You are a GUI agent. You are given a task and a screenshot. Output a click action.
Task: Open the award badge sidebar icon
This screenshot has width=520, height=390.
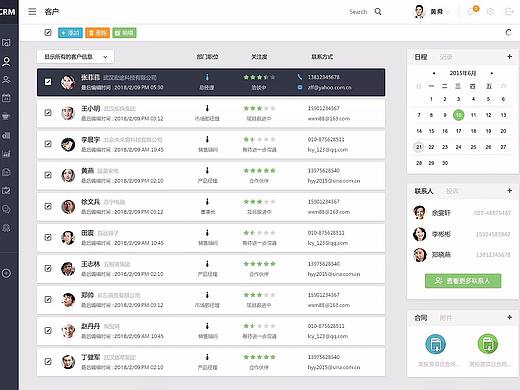click(6, 228)
